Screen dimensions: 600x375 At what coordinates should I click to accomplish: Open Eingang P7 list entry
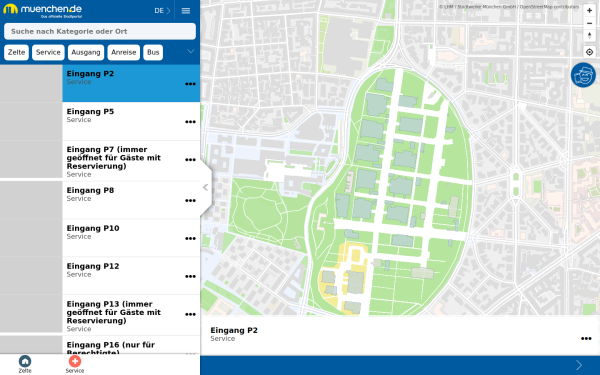pyautogui.click(x=100, y=160)
